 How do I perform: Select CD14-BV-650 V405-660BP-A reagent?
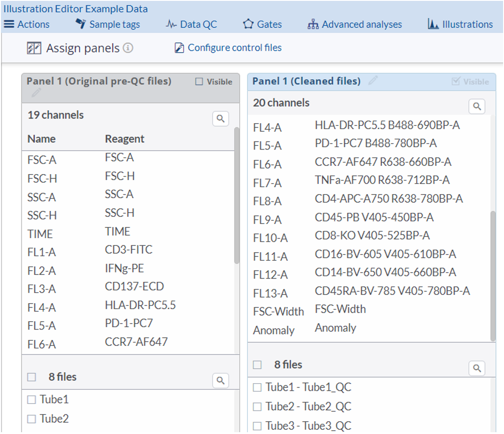click(x=385, y=272)
